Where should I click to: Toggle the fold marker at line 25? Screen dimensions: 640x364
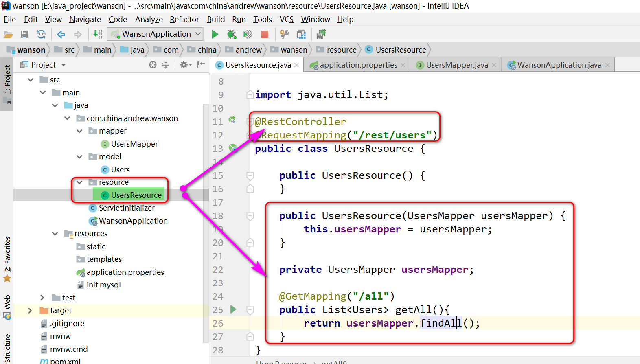tap(250, 310)
